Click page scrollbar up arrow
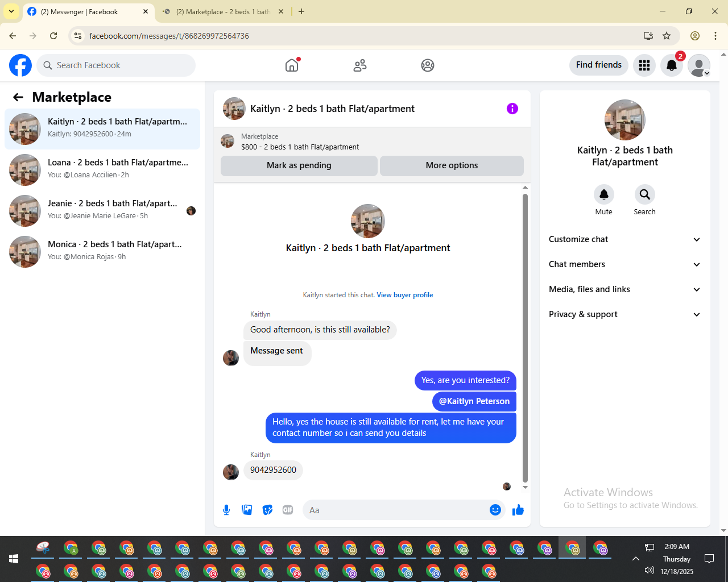The width and height of the screenshot is (728, 582). pos(723,55)
